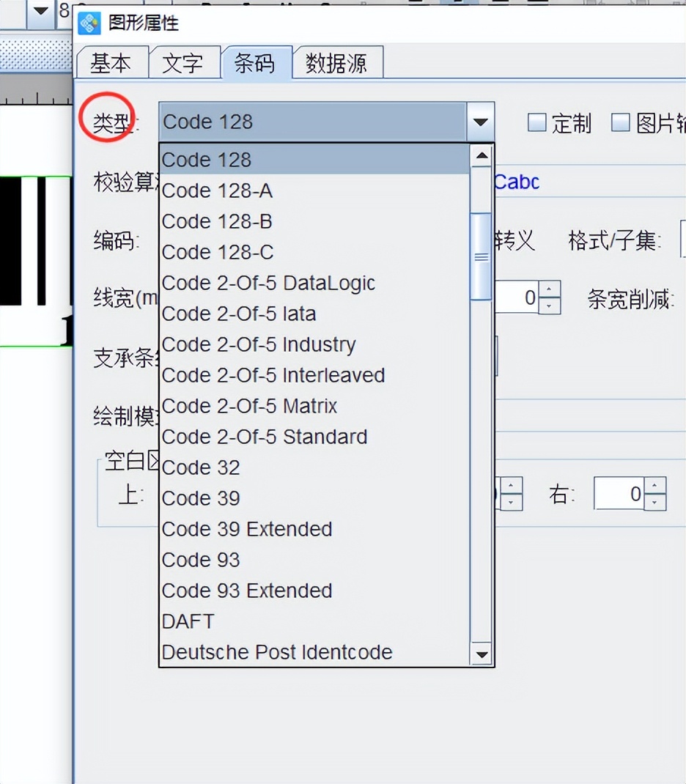Choose "Code 32" from the list
Viewport: 686px width, 784px height.
tap(201, 467)
